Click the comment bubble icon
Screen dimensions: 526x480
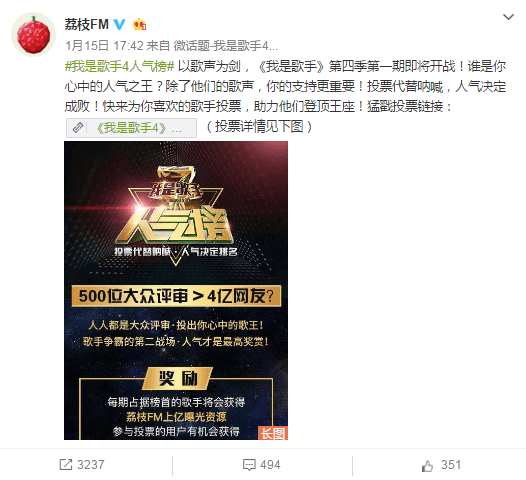pos(249,465)
